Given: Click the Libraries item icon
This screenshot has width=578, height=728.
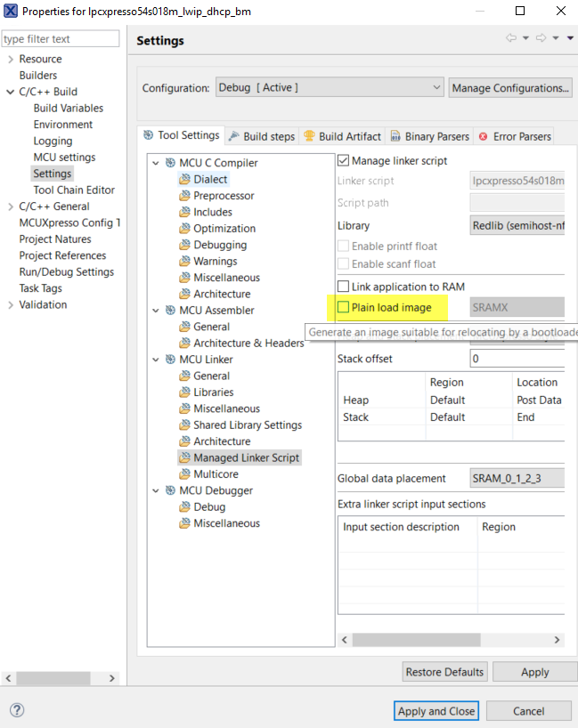Looking at the screenshot, I should click(x=184, y=392).
